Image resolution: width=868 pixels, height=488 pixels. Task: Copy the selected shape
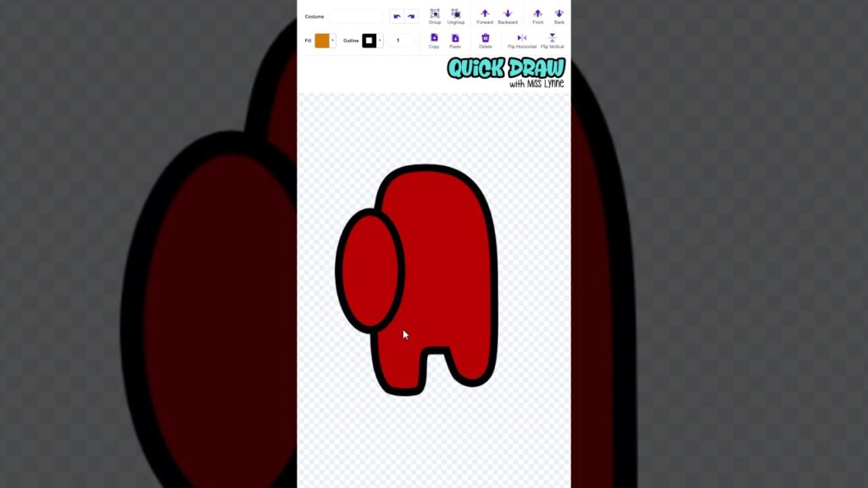[x=434, y=40]
